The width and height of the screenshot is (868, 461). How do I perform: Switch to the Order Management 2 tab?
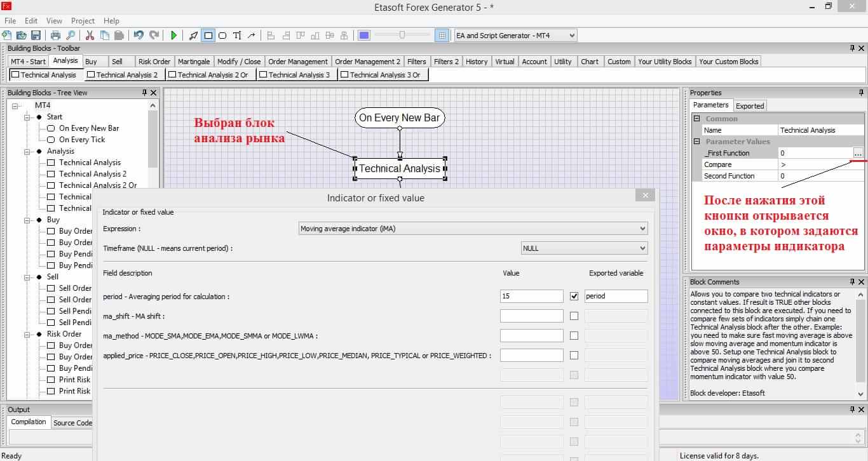pos(368,62)
